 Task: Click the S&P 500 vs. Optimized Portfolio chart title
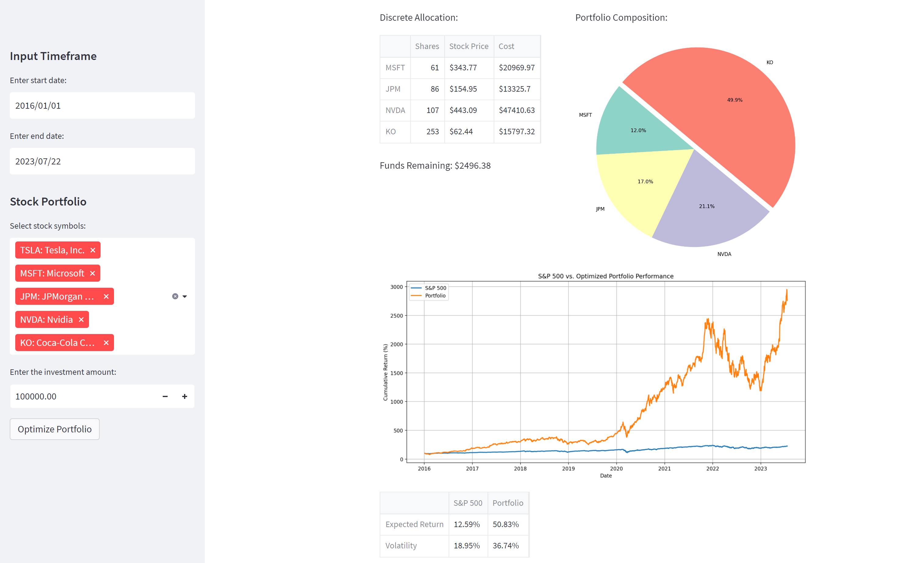pyautogui.click(x=606, y=276)
